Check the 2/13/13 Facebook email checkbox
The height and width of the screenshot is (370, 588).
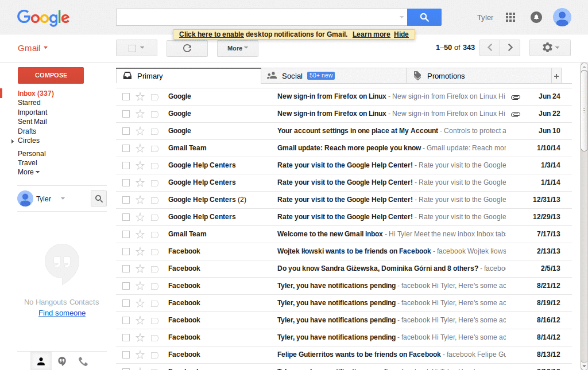point(126,252)
